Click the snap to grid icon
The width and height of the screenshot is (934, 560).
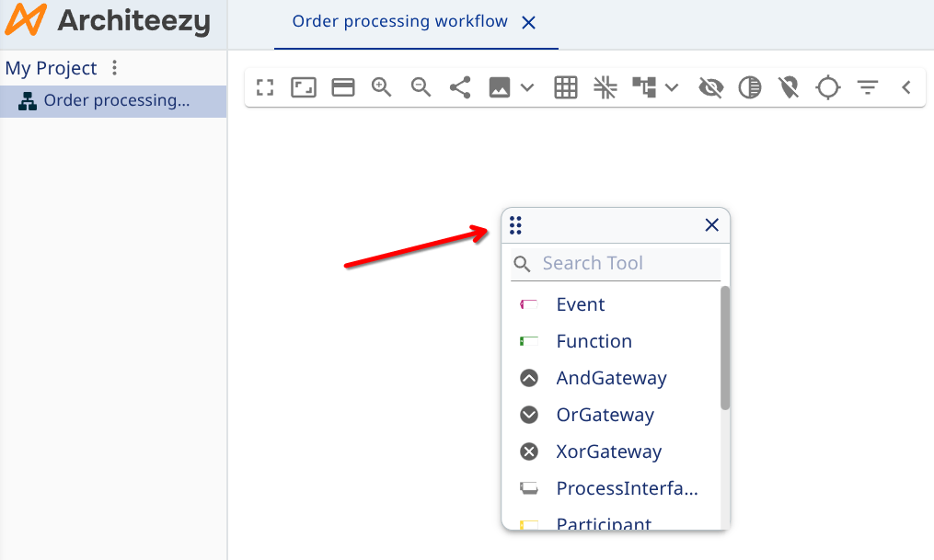(x=605, y=87)
